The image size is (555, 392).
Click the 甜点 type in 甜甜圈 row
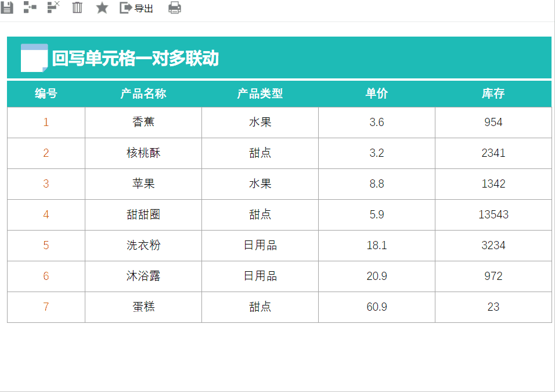(x=260, y=215)
